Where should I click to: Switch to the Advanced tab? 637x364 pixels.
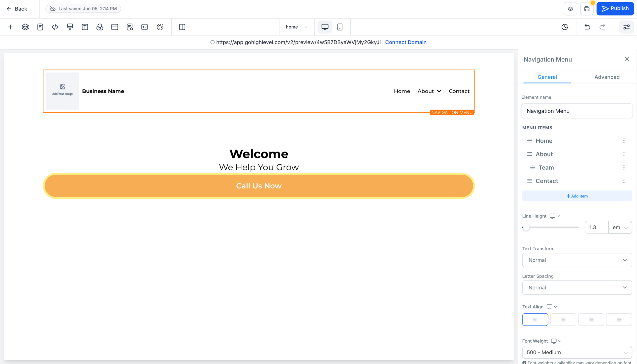tap(607, 77)
